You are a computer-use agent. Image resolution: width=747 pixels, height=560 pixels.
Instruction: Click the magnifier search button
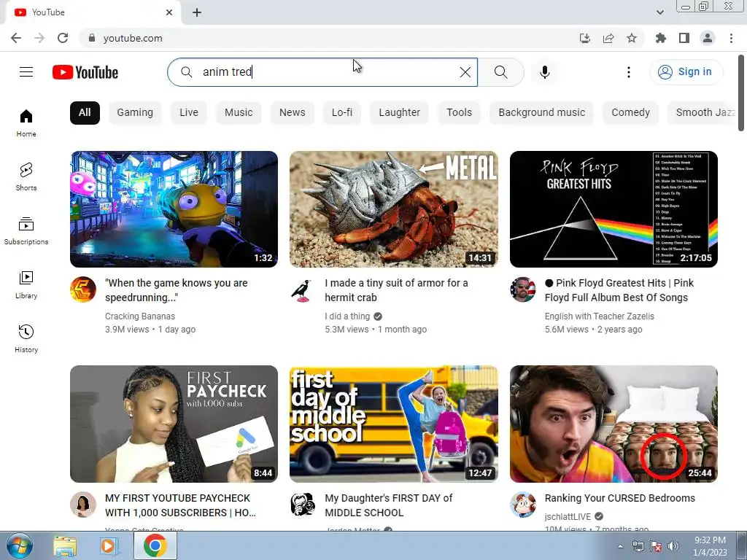(x=500, y=72)
